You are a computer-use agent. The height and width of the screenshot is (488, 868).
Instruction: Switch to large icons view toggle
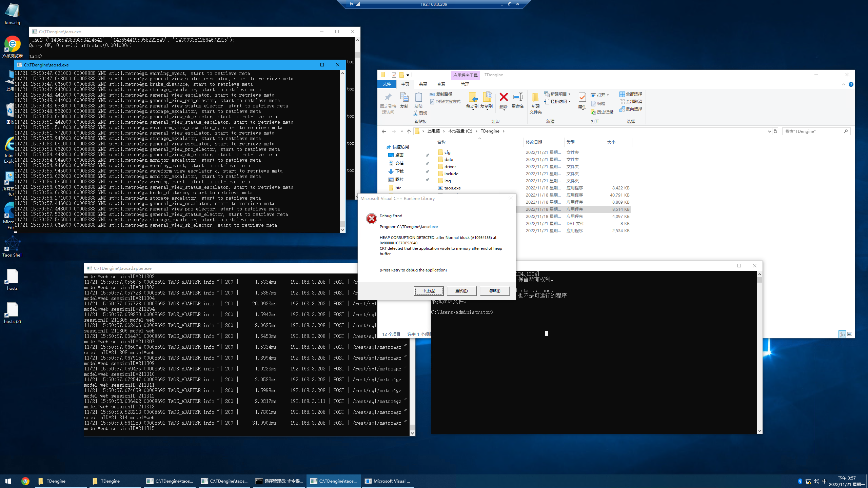(850, 334)
